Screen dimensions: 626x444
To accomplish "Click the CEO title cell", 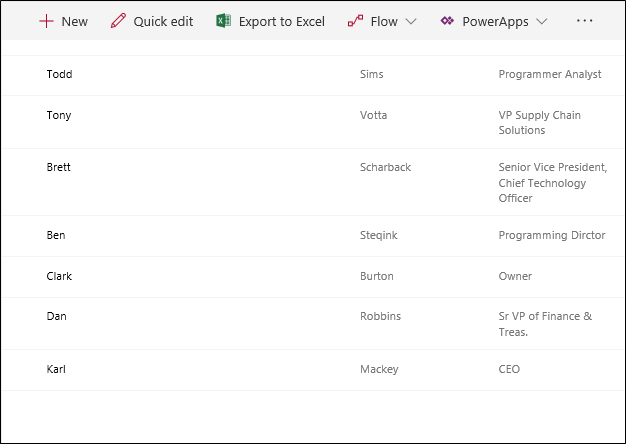I will (x=509, y=369).
